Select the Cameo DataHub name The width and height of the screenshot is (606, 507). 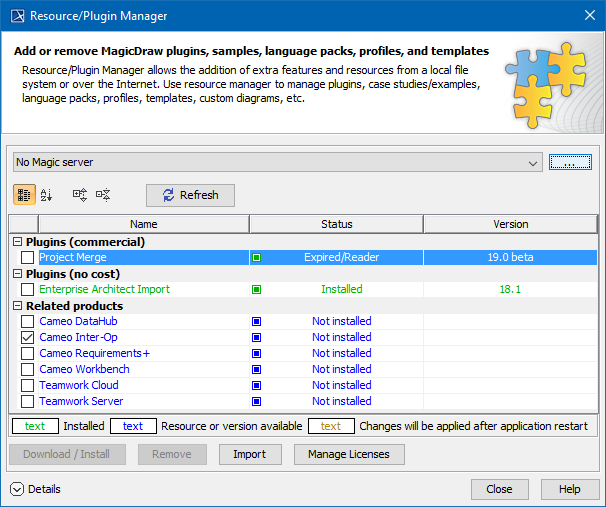pos(78,322)
